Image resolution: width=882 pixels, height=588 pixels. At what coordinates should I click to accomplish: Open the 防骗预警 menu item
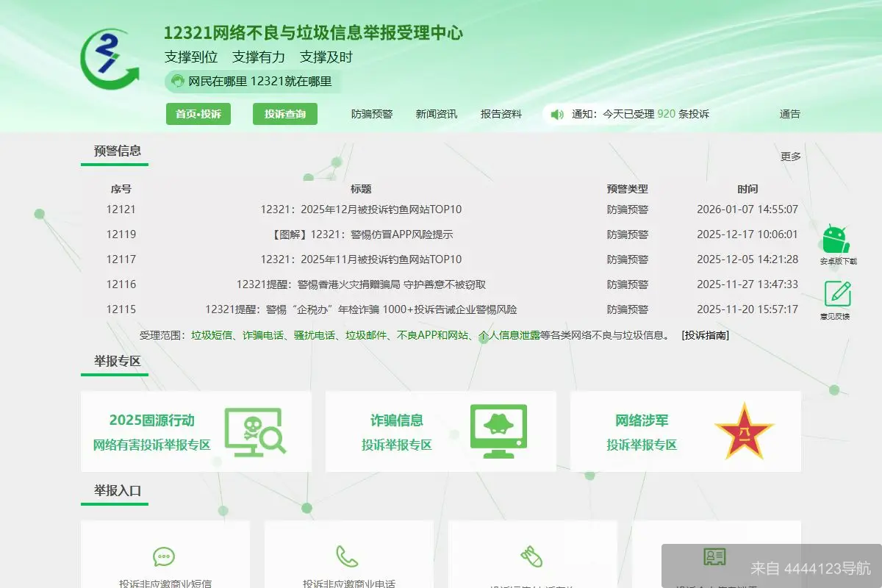[x=375, y=114]
